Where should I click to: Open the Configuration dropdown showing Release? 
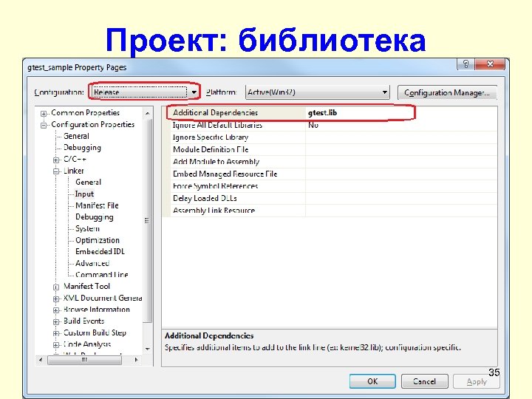(x=146, y=92)
